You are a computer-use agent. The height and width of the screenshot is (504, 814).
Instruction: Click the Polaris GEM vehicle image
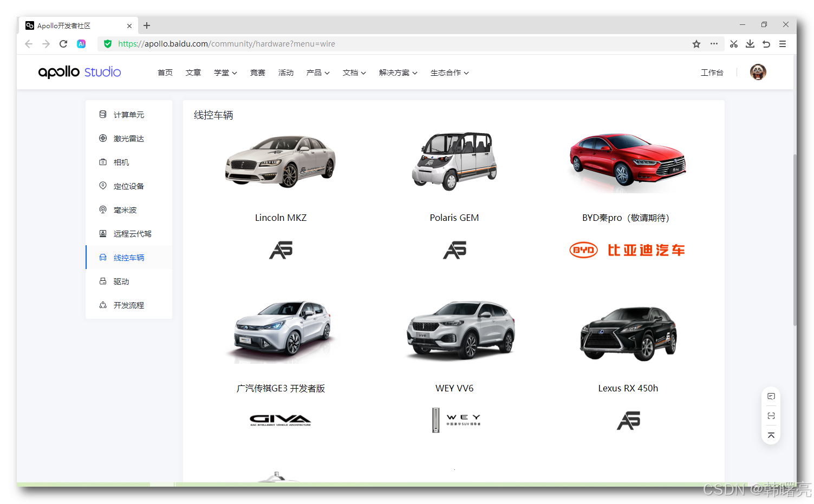454,161
